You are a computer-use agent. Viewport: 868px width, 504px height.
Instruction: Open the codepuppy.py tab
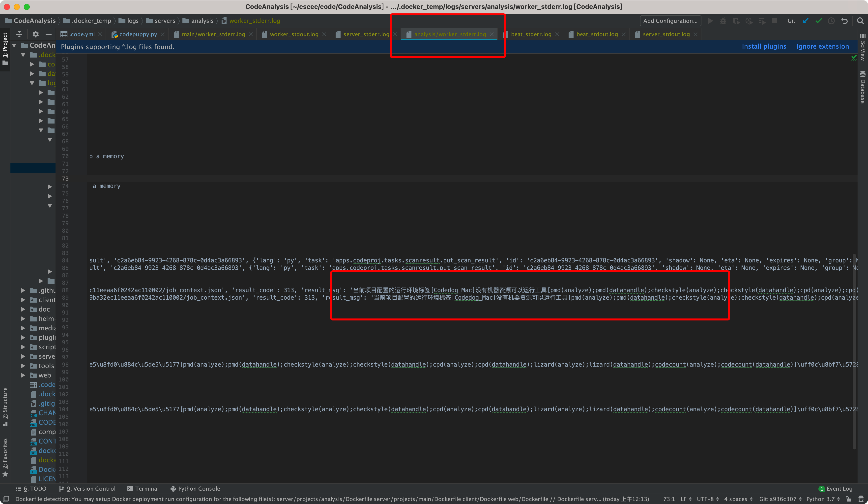(137, 34)
